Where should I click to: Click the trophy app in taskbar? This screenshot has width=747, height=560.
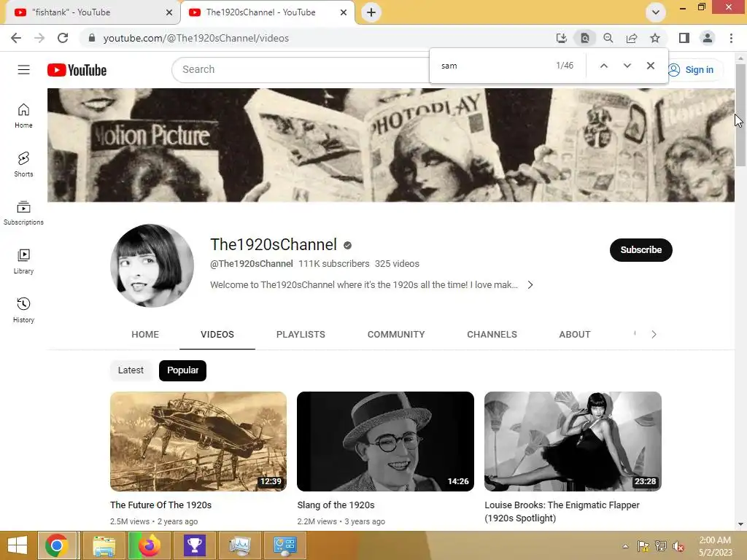[x=194, y=545]
